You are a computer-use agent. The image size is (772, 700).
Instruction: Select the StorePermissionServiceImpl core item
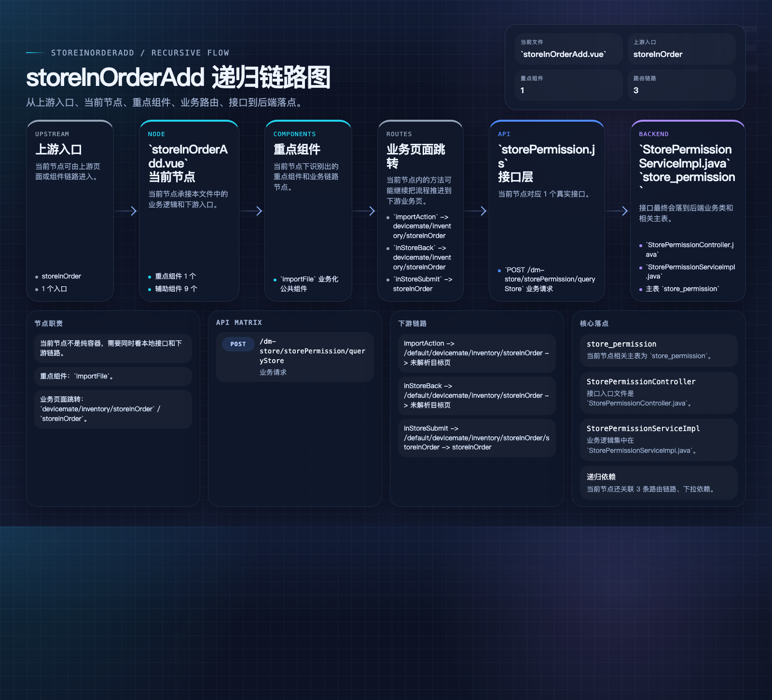(659, 440)
